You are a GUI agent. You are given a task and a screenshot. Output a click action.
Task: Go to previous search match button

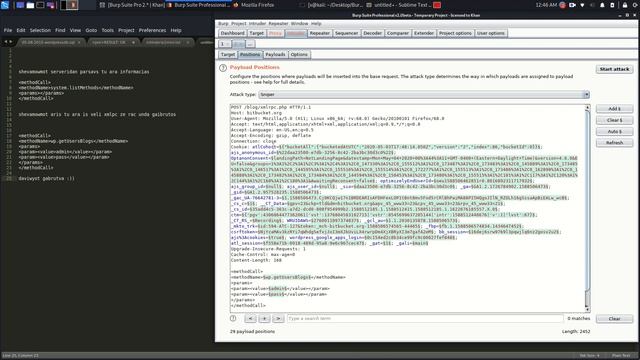point(251,318)
